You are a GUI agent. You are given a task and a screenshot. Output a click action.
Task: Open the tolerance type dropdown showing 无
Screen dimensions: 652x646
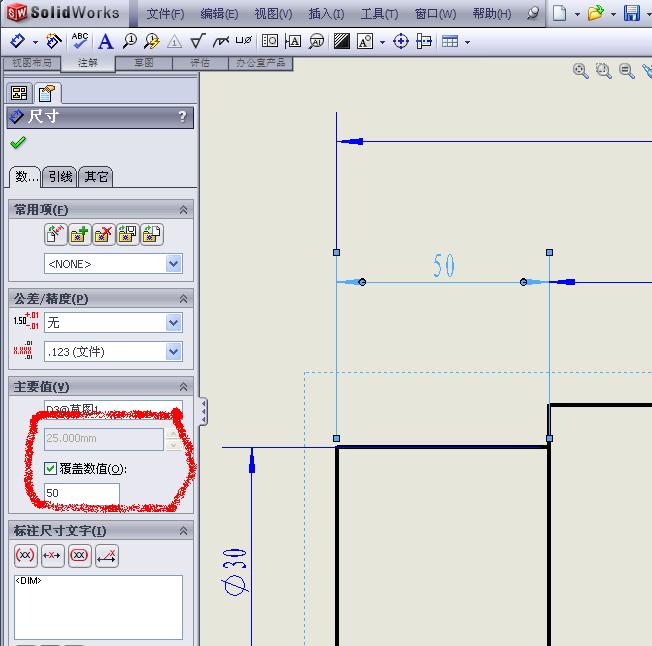[x=174, y=323]
